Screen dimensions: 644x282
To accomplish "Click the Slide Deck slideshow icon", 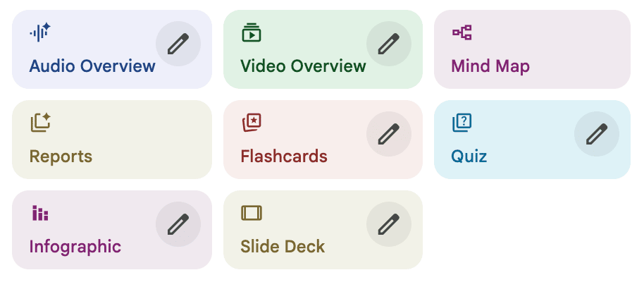I will [251, 213].
